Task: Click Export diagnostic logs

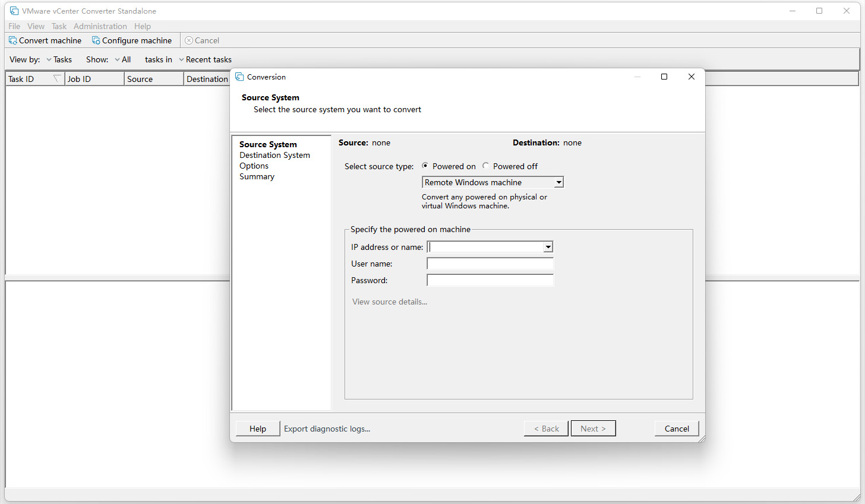Action: (x=327, y=429)
